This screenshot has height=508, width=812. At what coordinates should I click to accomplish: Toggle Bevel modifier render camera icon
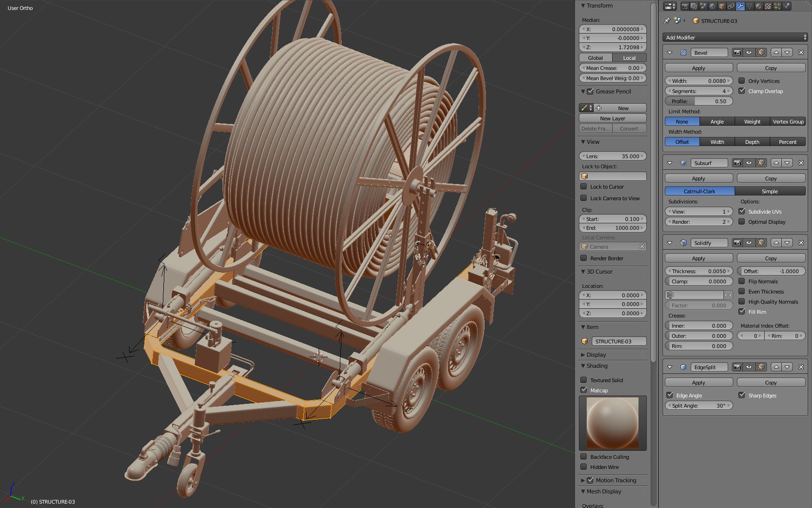(737, 53)
